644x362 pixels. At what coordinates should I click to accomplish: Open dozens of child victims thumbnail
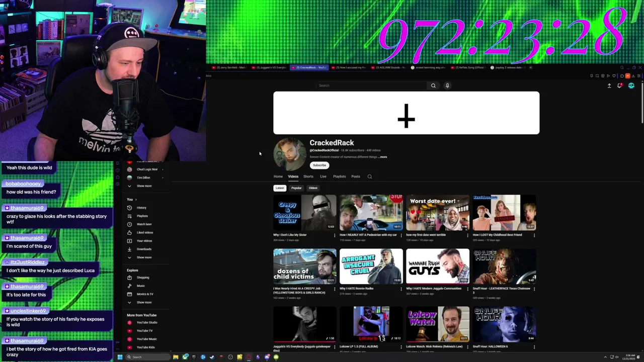tap(305, 266)
